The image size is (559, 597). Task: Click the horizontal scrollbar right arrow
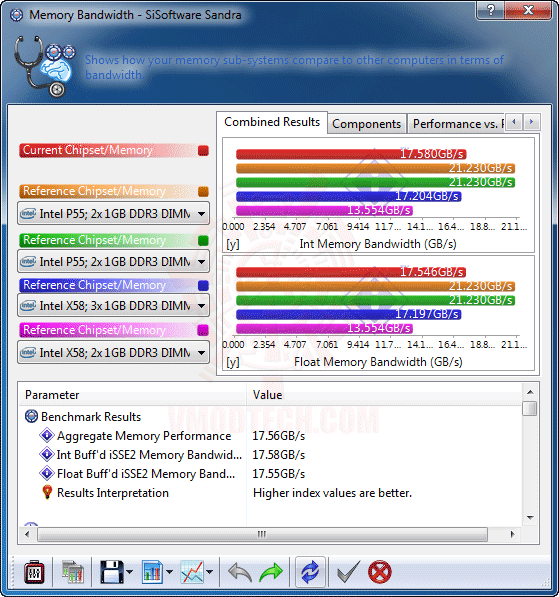(x=513, y=534)
